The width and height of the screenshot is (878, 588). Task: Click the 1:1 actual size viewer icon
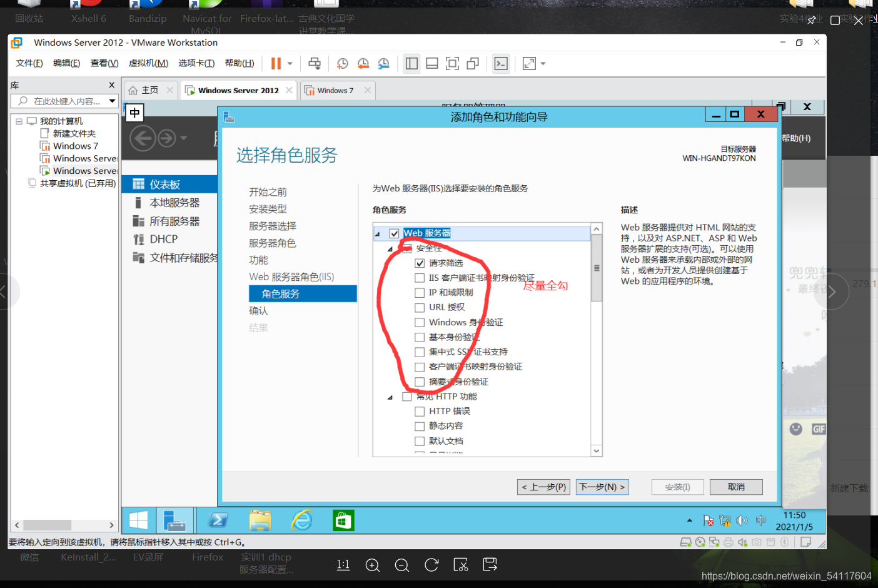(x=343, y=565)
